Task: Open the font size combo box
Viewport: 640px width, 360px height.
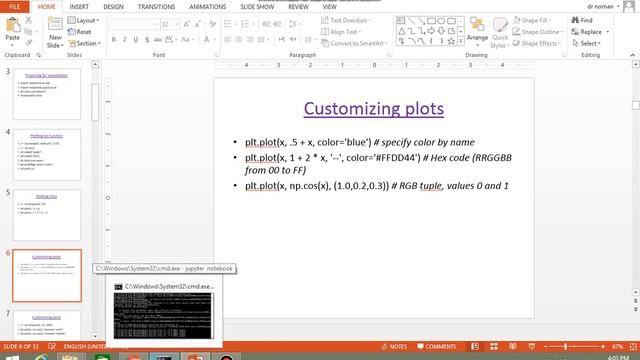Action: click(x=170, y=24)
